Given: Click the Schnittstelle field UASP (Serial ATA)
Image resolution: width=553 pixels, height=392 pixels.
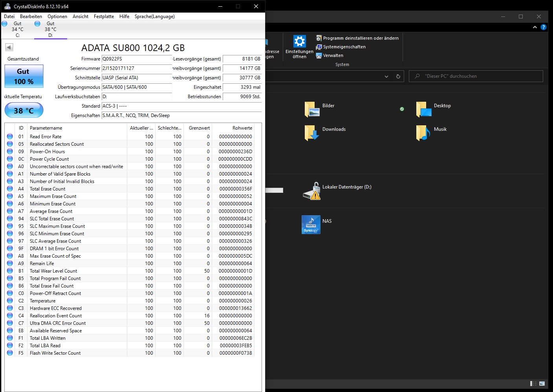Looking at the screenshot, I should 137,78.
